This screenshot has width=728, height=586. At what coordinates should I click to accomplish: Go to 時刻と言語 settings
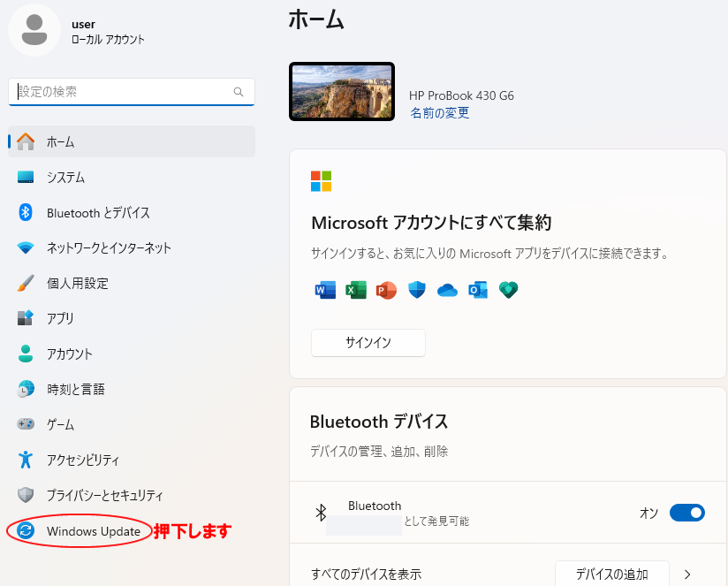click(132, 389)
